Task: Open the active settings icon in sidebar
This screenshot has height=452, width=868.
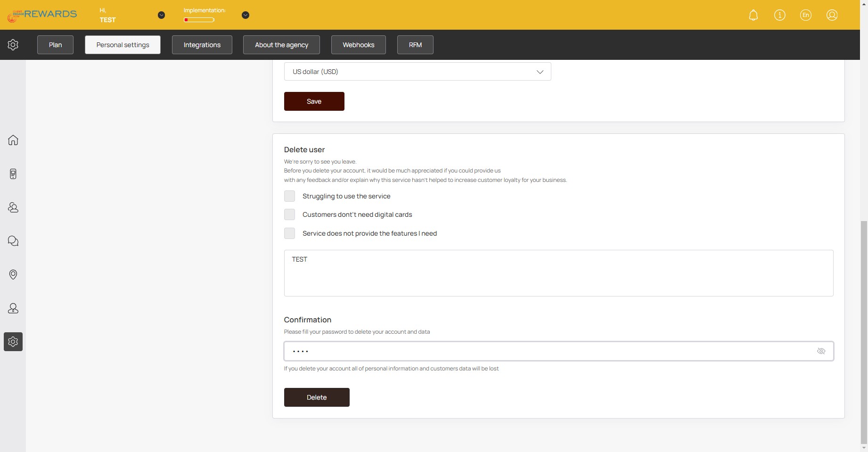Action: (x=13, y=342)
